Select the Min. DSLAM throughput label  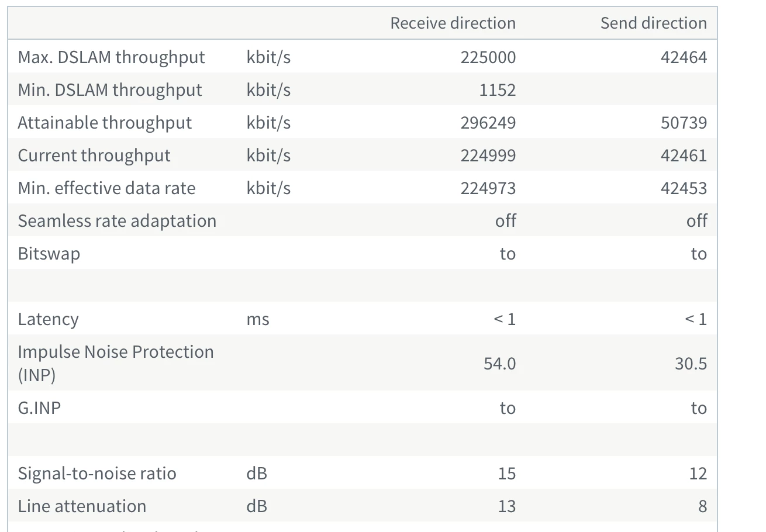click(110, 90)
